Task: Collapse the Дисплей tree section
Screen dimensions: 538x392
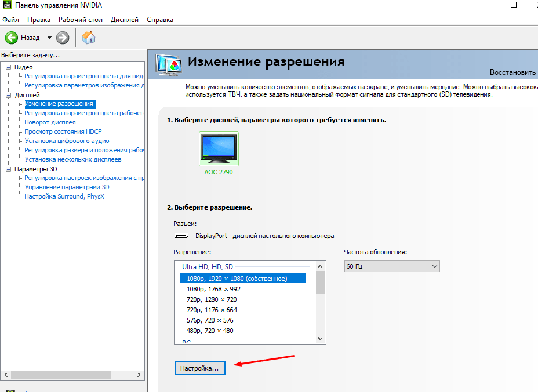Action: pos(8,95)
